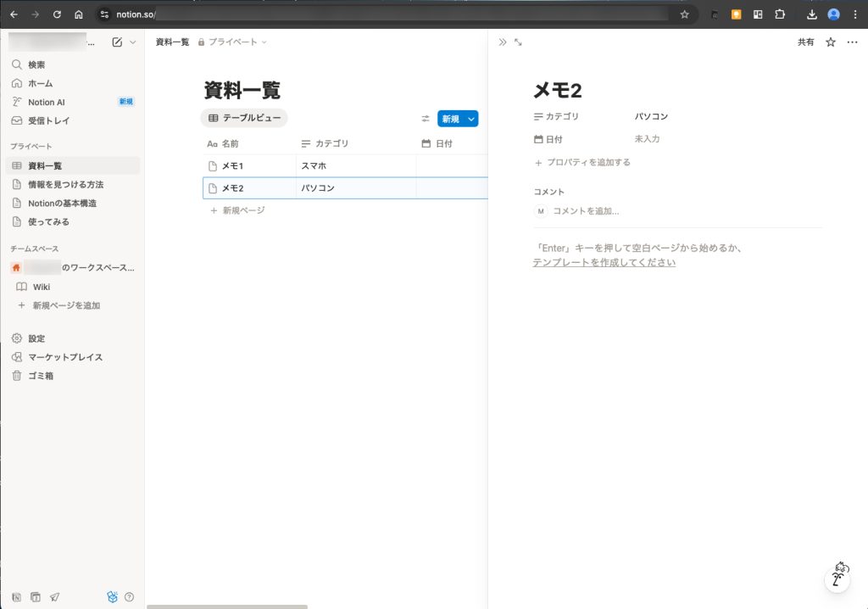Open Notion AI in the sidebar
Viewport: 868px width, 609px height.
73,102
